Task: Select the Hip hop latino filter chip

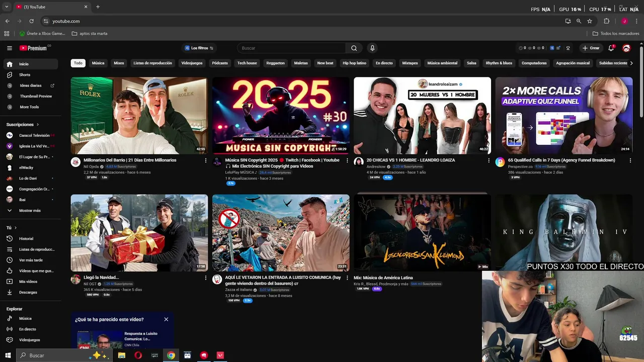Action: pos(354,63)
